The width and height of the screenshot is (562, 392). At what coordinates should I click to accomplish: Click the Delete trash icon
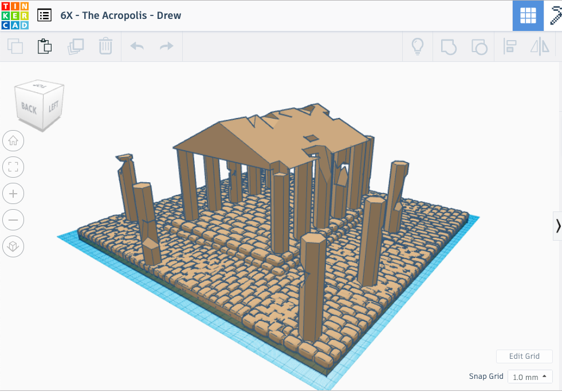(105, 46)
